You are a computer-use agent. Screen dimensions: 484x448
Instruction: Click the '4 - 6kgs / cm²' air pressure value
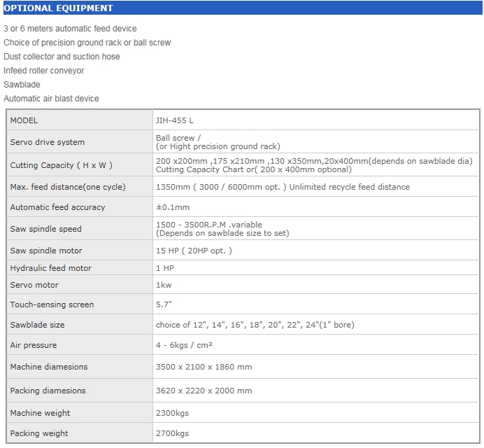(184, 345)
